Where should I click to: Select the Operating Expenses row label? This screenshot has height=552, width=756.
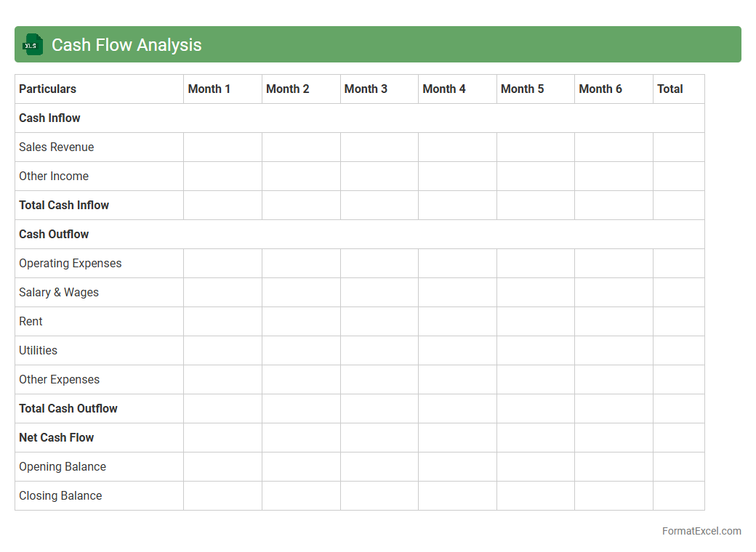click(71, 263)
